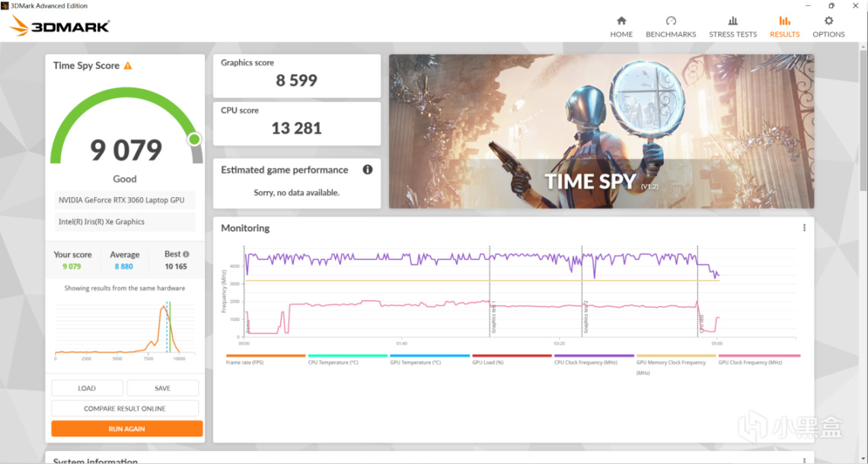Open the STRESS TESTS tab
This screenshot has height=464, width=868.
pos(732,27)
